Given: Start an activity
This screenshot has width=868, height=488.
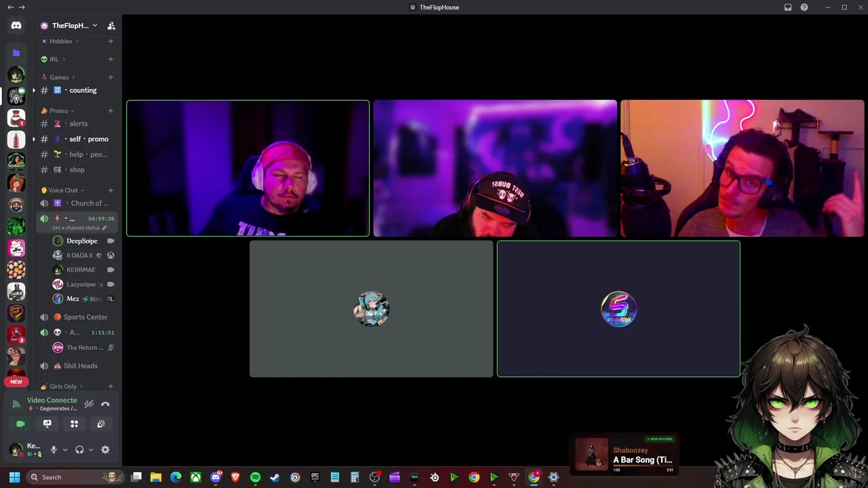Looking at the screenshot, I should coord(75,424).
